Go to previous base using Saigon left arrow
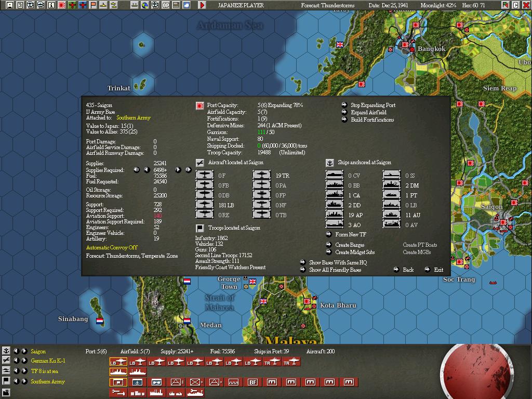 coord(16,351)
